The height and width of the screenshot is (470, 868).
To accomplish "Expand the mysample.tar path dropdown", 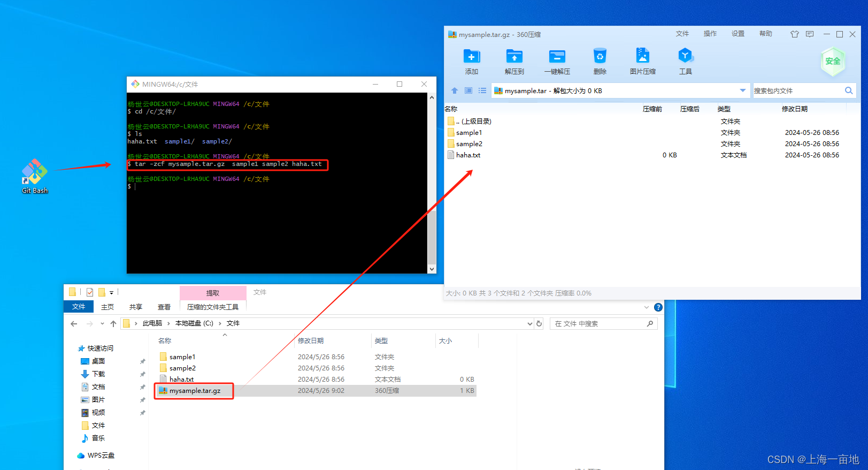I will (x=742, y=90).
